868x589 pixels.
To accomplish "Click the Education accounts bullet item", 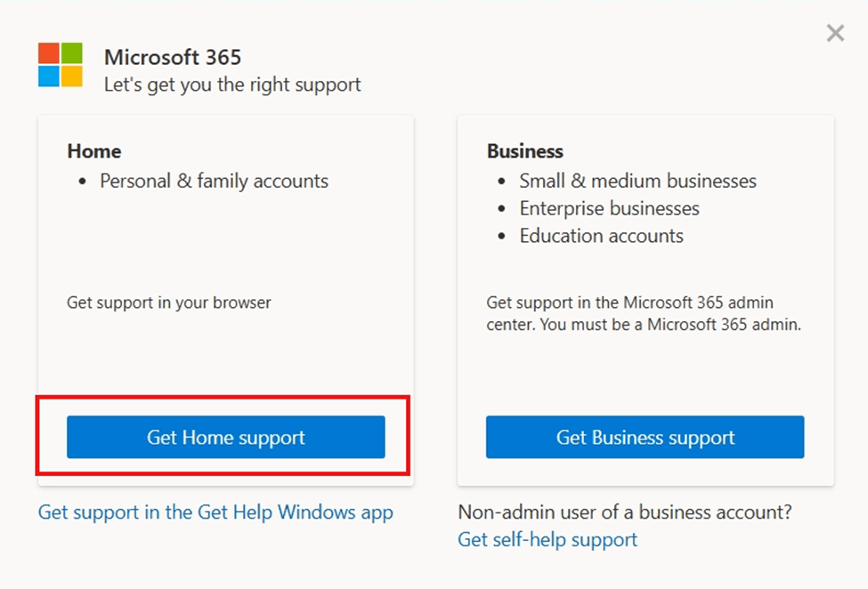I will [x=601, y=236].
